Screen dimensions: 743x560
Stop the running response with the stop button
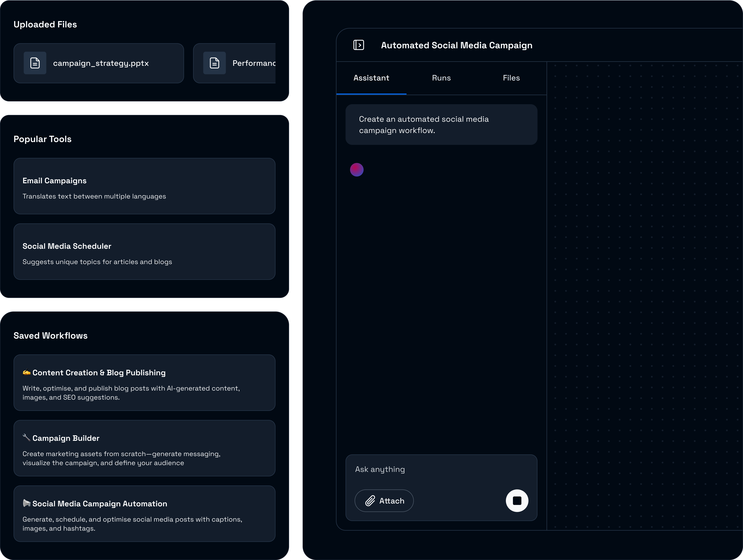517,501
